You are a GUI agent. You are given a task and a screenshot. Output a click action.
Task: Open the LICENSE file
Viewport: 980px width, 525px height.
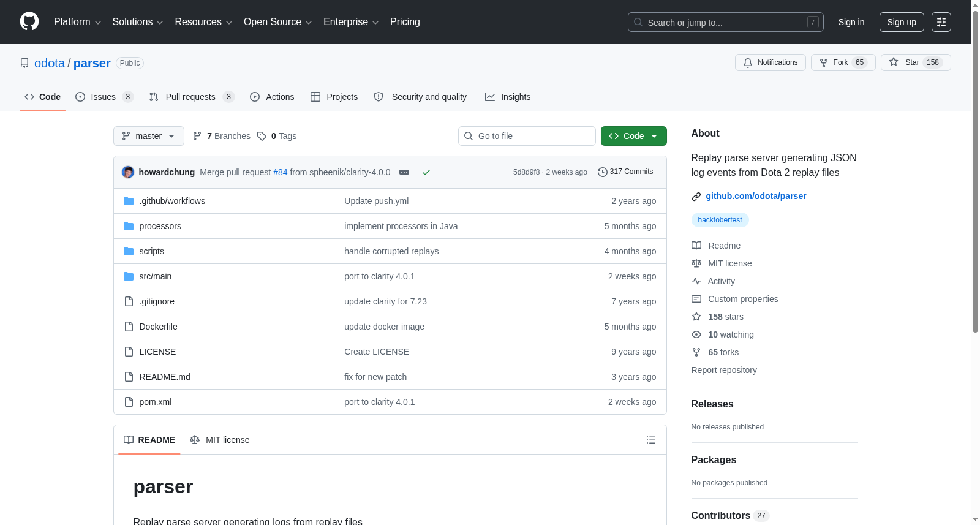(x=157, y=352)
